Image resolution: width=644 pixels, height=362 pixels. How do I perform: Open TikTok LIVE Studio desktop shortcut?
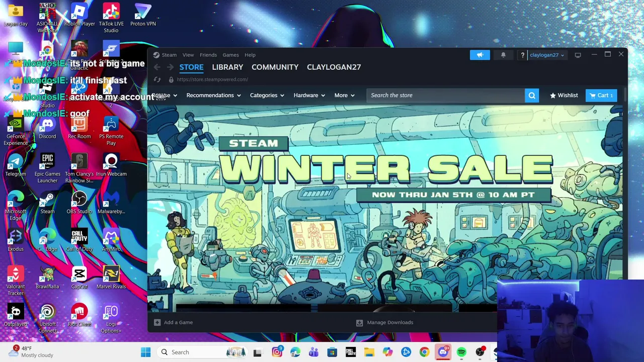(x=111, y=18)
